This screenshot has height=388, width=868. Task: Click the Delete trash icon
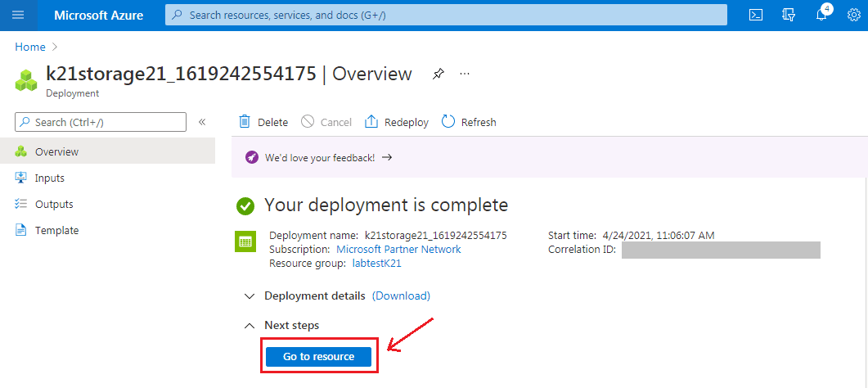[244, 122]
